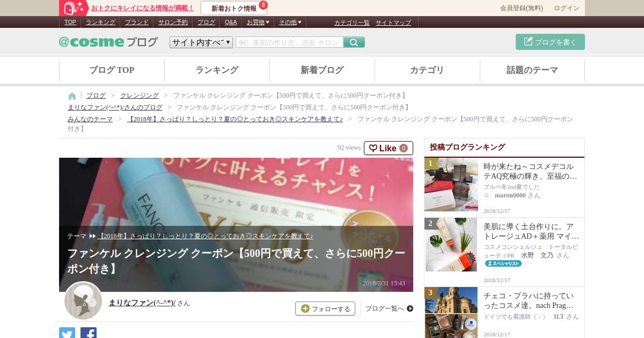The image size is (644, 338).
Task: Click the @cosme ブログ logo
Action: tap(108, 42)
